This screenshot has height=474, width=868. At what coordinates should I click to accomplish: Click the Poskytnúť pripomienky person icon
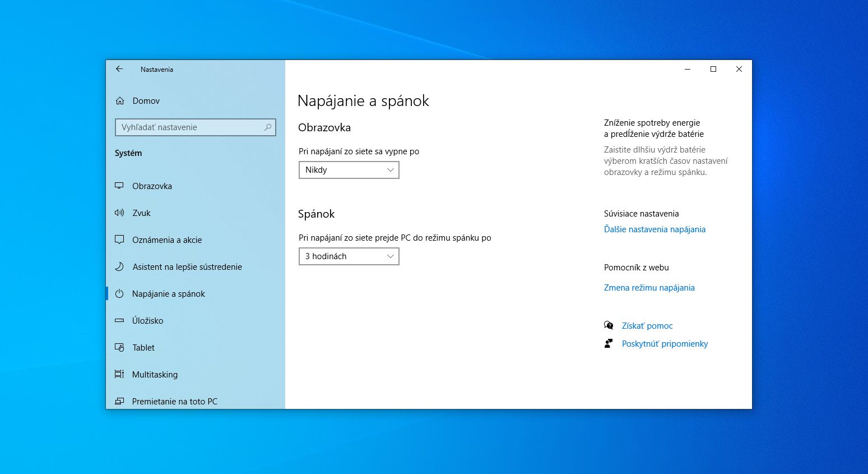tap(609, 343)
